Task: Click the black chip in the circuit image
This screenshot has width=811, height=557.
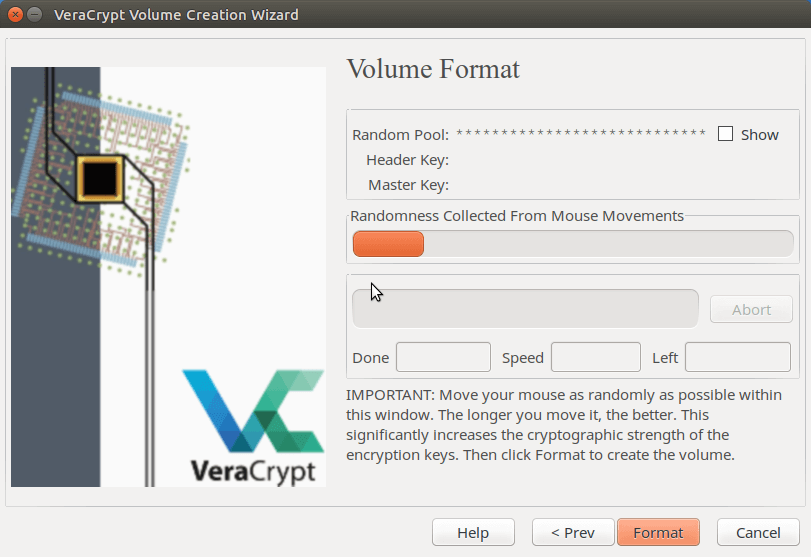Action: pos(100,179)
